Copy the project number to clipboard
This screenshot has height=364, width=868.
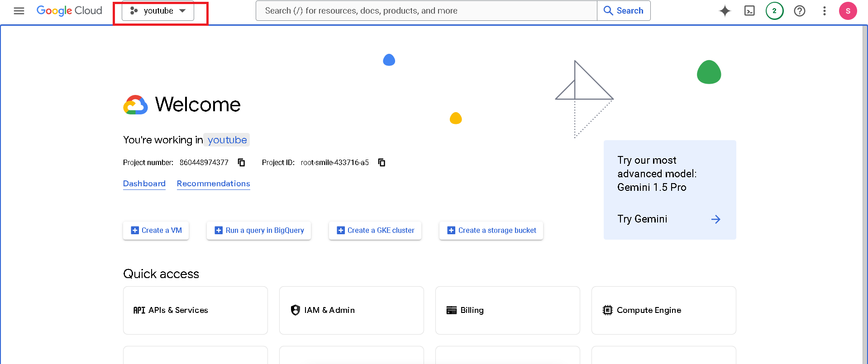tap(242, 162)
